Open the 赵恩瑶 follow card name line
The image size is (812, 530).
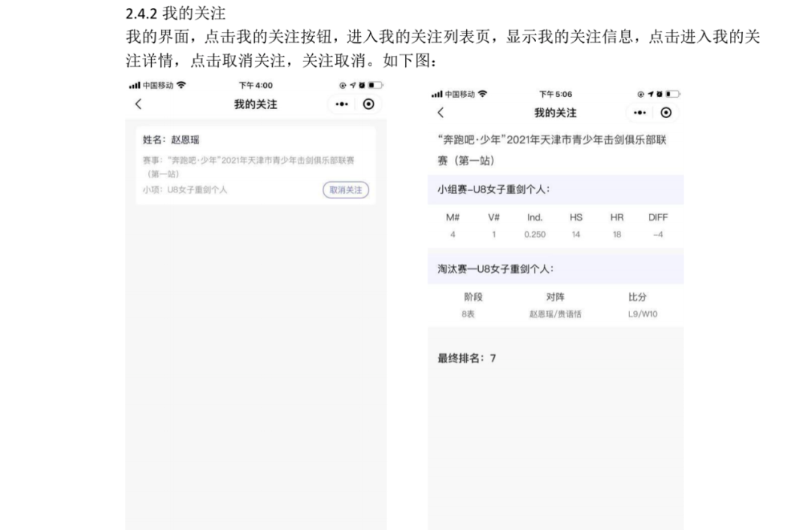click(x=171, y=140)
